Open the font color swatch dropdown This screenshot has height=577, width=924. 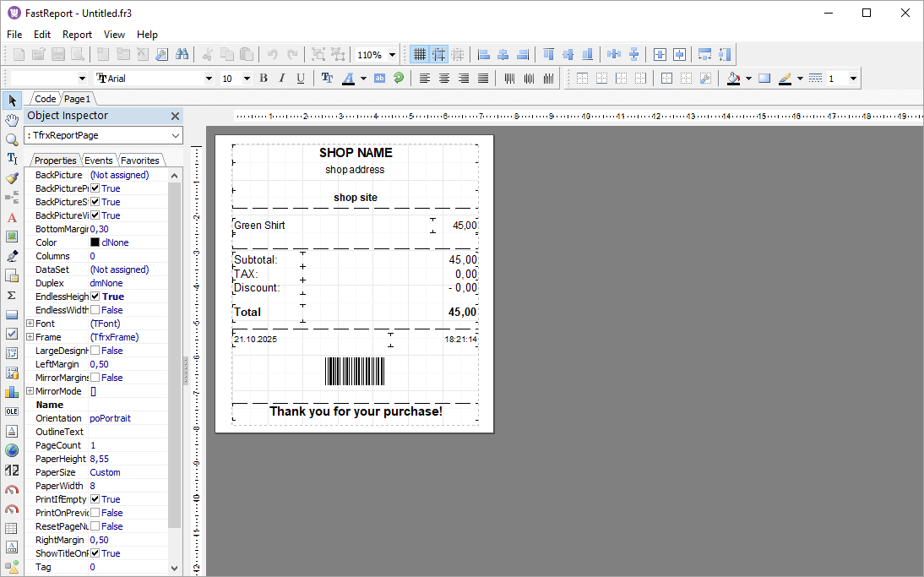point(363,77)
